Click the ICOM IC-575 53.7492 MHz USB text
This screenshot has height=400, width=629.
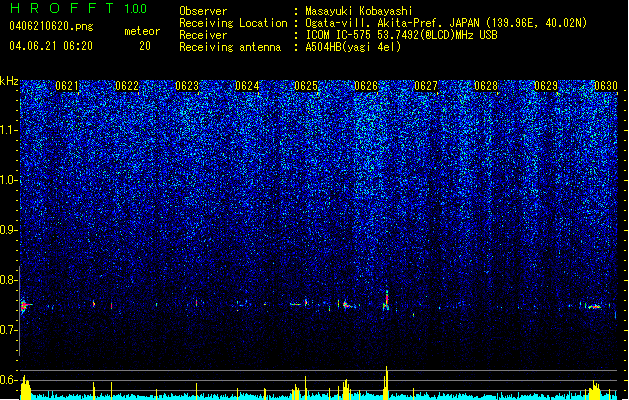[401, 35]
